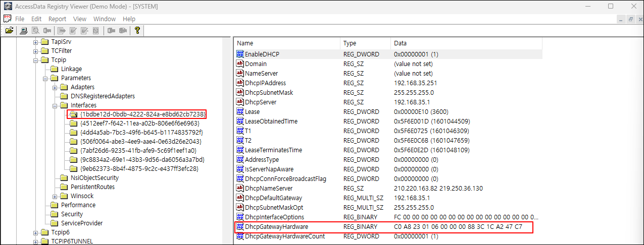Select interface {4512eef7-f642-11ea-a02b-806e6f6e6963}
The width and height of the screenshot is (644, 245).
click(139, 124)
